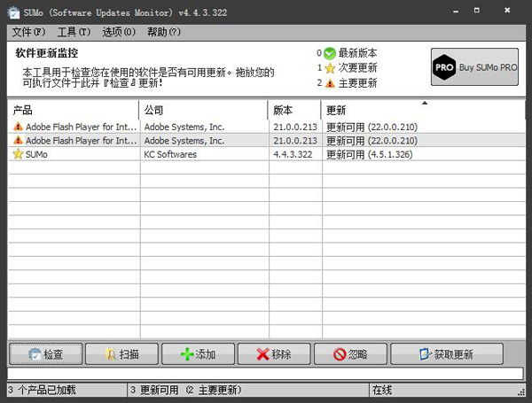Open the 选项(O) menu
Screen dimensions: 532x403
click(x=119, y=32)
